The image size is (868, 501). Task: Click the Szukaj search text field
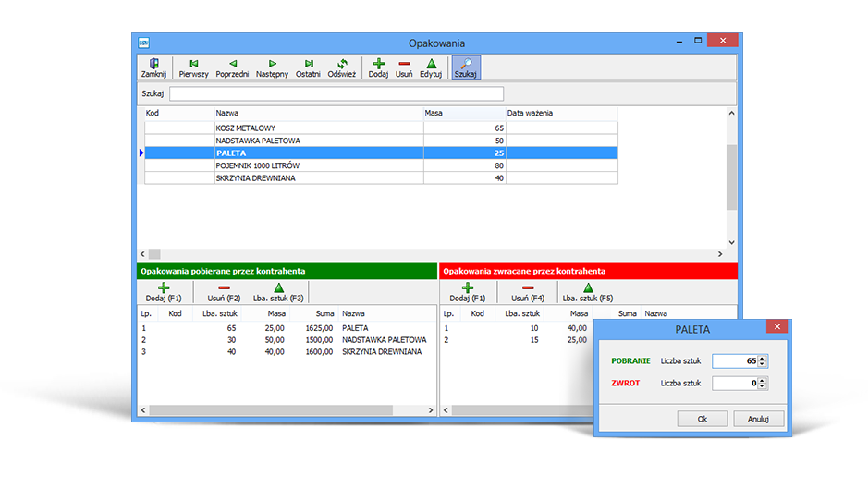(336, 93)
